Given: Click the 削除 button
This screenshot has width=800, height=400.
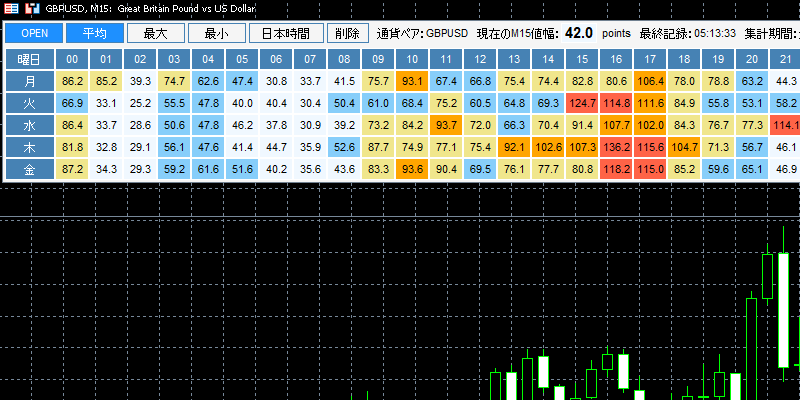Looking at the screenshot, I should (x=348, y=33).
